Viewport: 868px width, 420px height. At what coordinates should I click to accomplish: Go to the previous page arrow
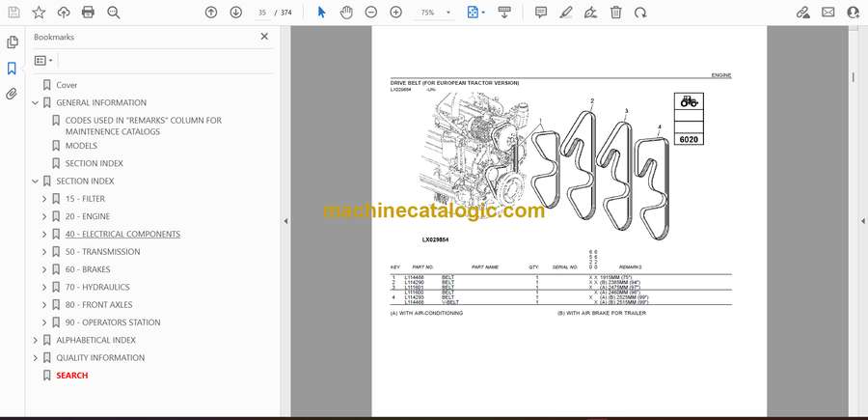tap(211, 13)
